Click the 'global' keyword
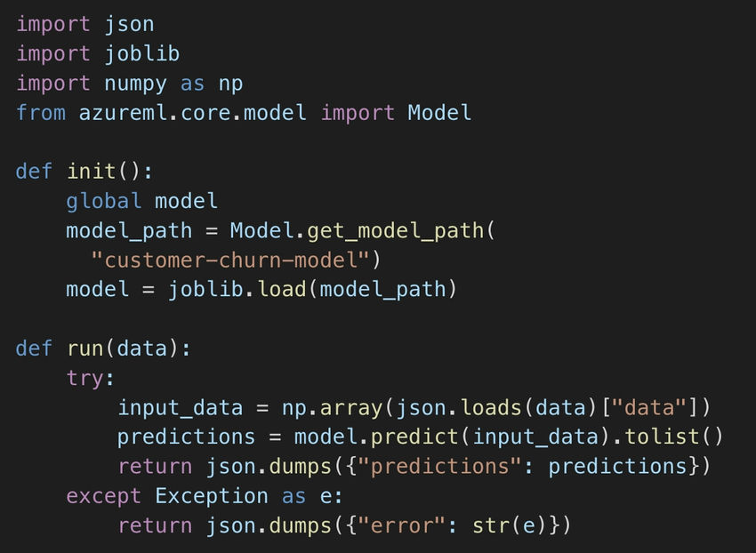This screenshot has height=553, width=756. tap(104, 202)
